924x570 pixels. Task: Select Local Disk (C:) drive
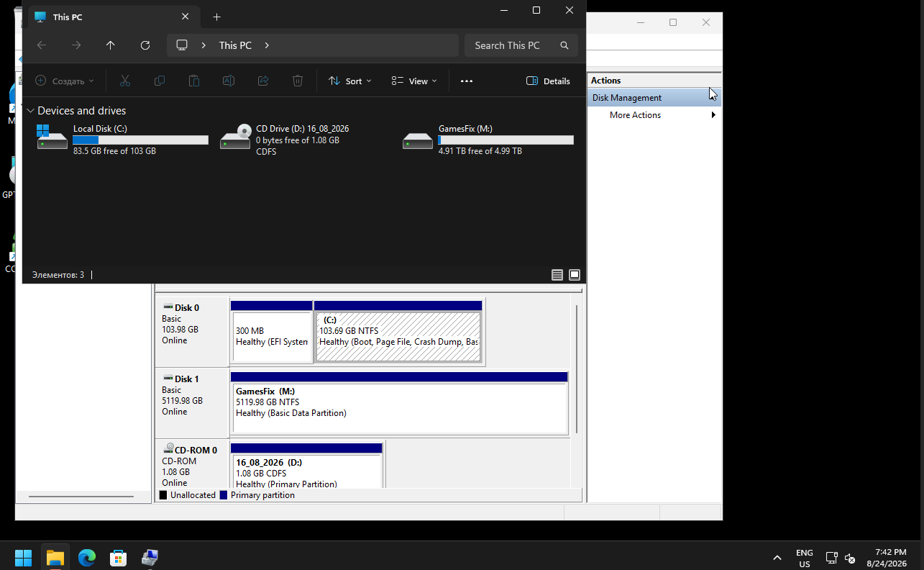(122, 140)
